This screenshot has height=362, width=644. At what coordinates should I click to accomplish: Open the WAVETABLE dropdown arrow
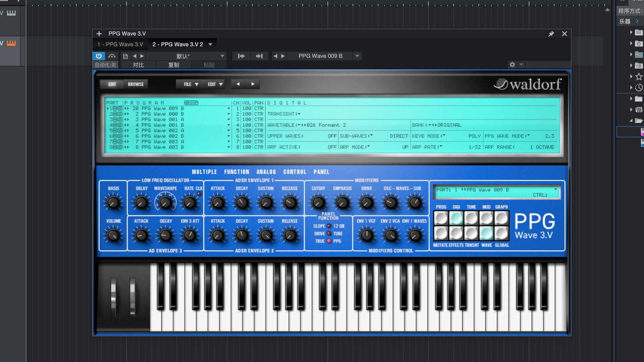pos(299,125)
